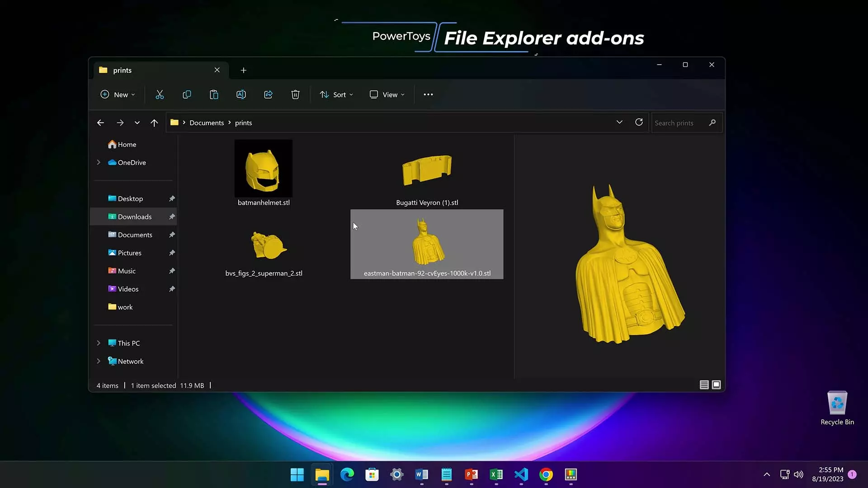The image size is (868, 488).
Task: Select the prints tab
Action: click(x=160, y=70)
